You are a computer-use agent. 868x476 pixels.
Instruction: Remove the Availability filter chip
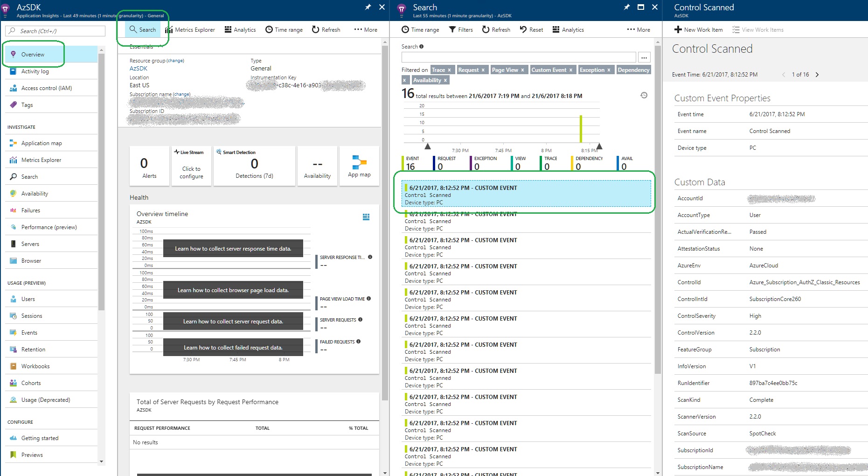pos(445,80)
